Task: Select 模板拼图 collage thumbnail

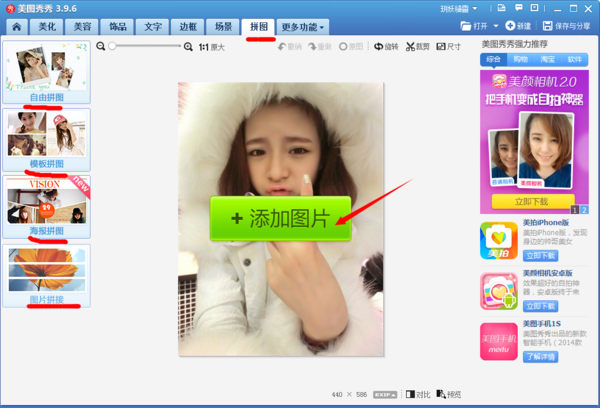Action: [47, 140]
